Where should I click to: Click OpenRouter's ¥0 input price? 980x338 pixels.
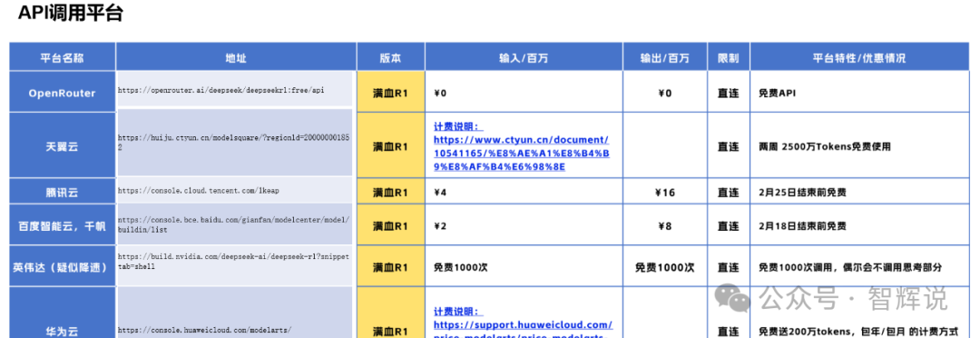coord(440,93)
